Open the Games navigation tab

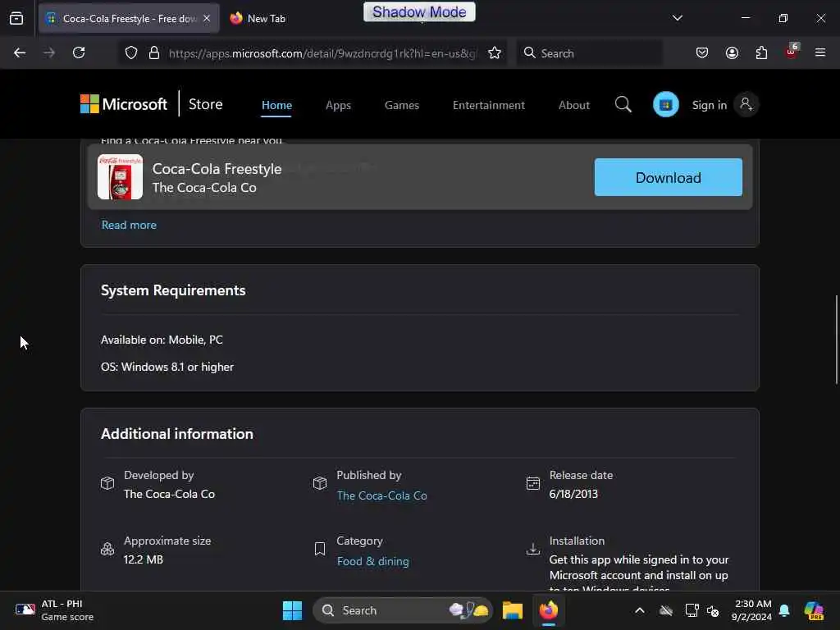click(402, 105)
